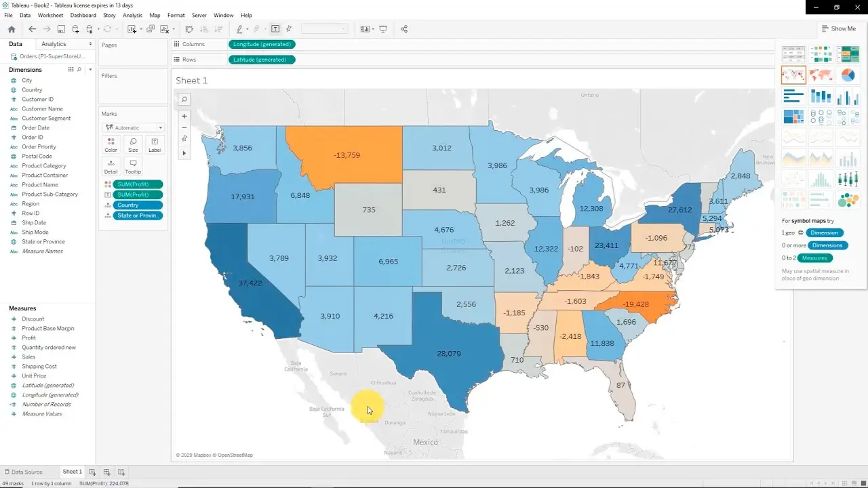
Task: Open the Worksheet menu
Action: [x=50, y=15]
